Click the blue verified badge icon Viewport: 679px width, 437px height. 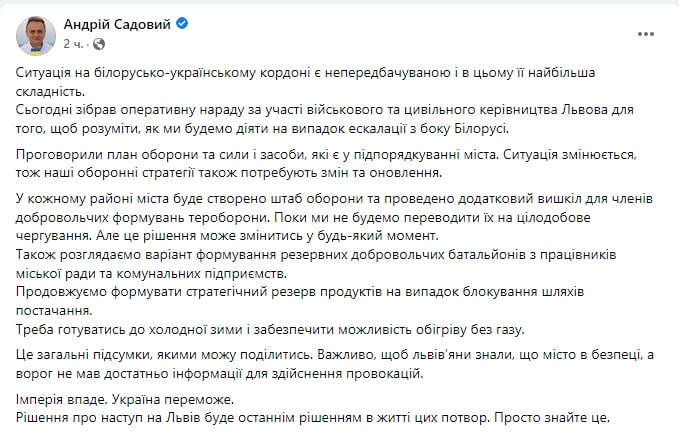(182, 25)
